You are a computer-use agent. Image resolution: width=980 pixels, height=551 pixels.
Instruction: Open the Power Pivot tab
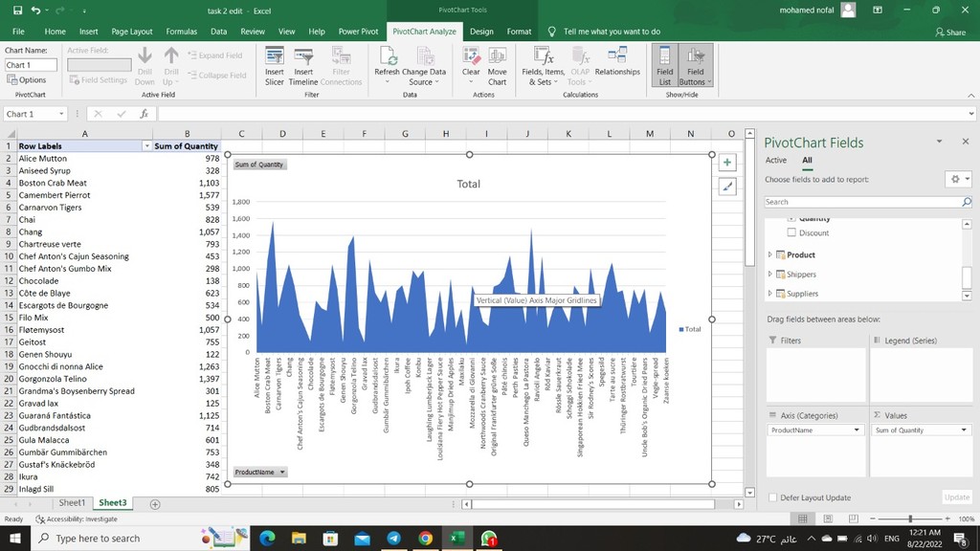(358, 32)
